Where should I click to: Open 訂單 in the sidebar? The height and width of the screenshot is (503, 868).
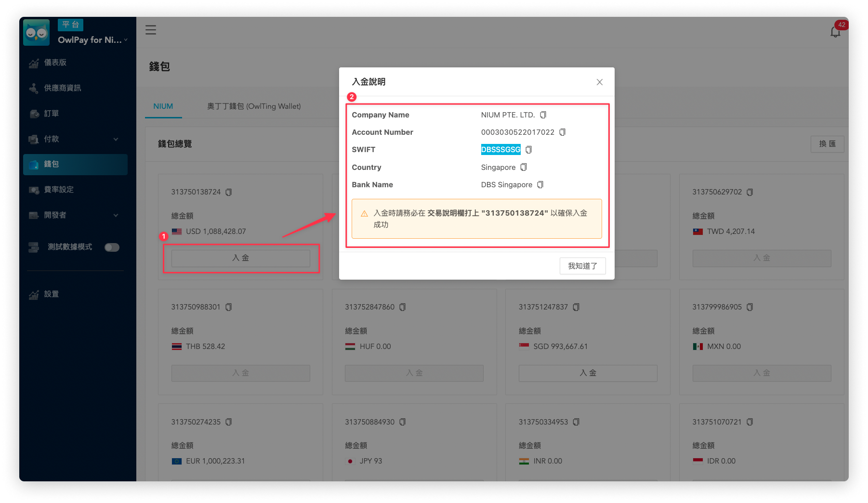75,114
